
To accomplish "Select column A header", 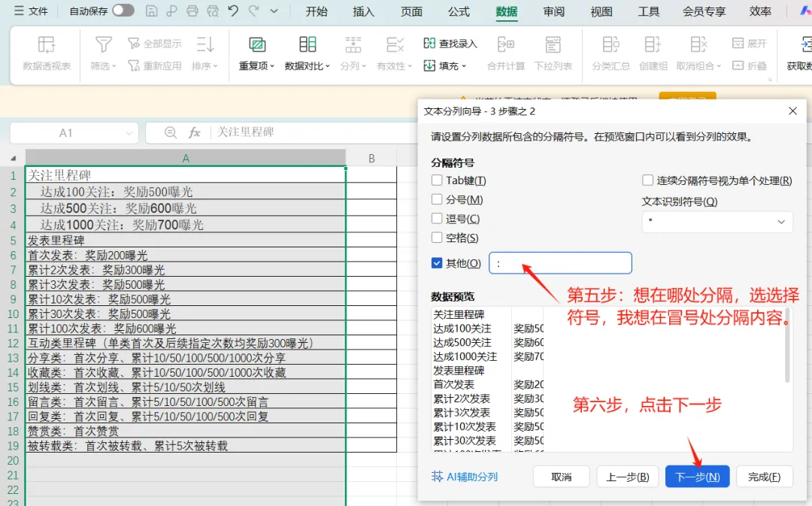I will [186, 158].
